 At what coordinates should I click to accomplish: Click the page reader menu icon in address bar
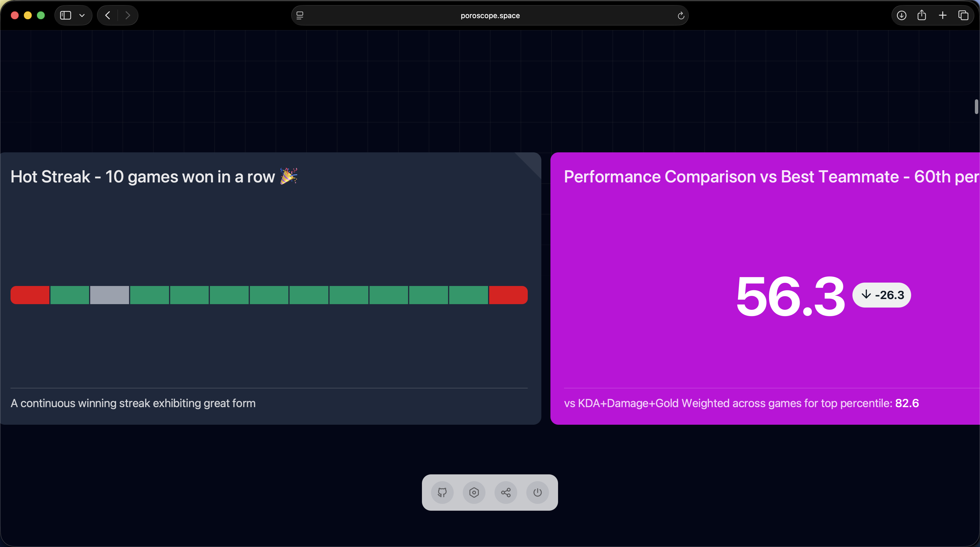click(x=300, y=16)
